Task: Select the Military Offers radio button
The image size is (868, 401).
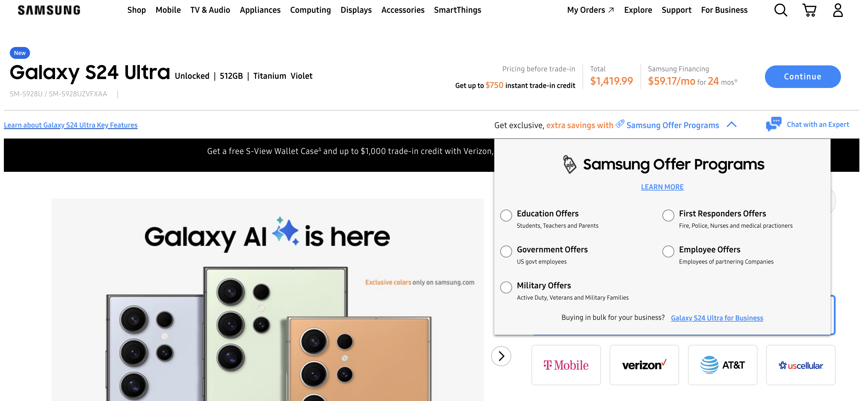Action: click(506, 287)
